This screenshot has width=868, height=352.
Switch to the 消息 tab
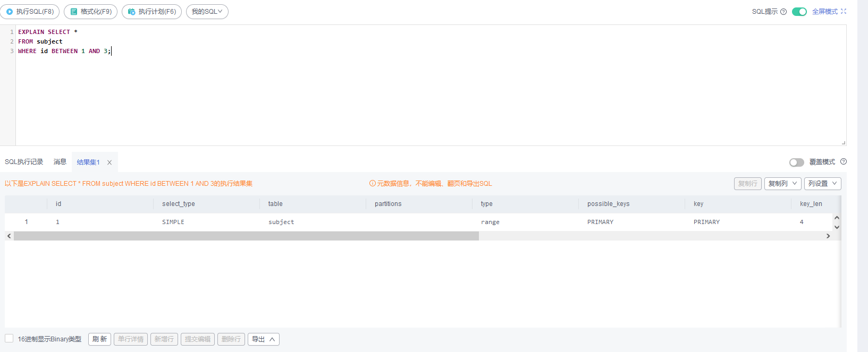pos(60,162)
